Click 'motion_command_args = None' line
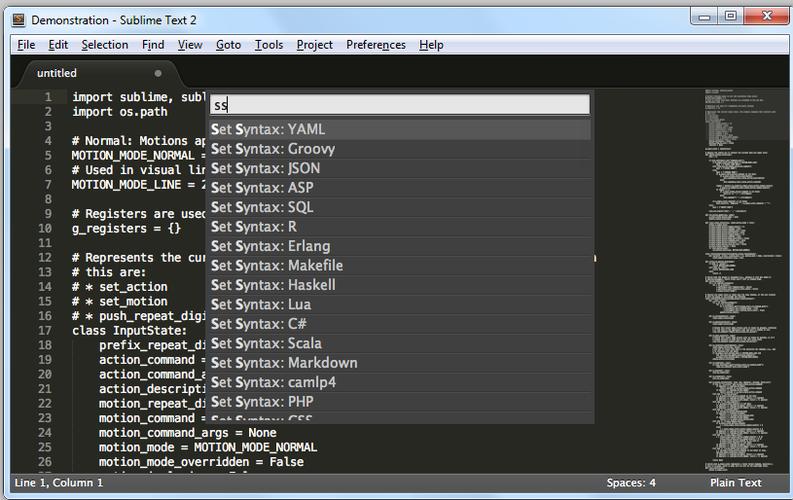The height and width of the screenshot is (500, 793). pos(188,433)
